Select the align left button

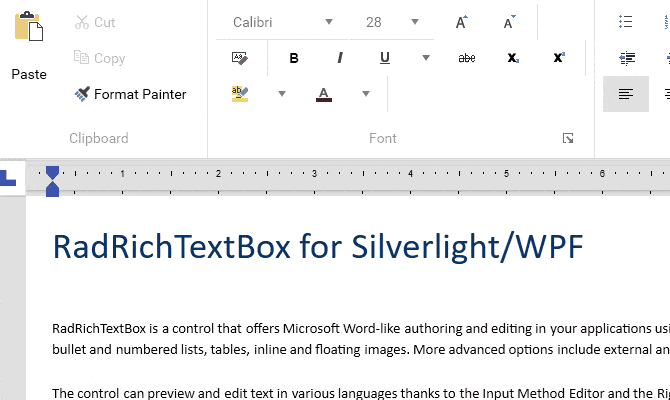(626, 94)
